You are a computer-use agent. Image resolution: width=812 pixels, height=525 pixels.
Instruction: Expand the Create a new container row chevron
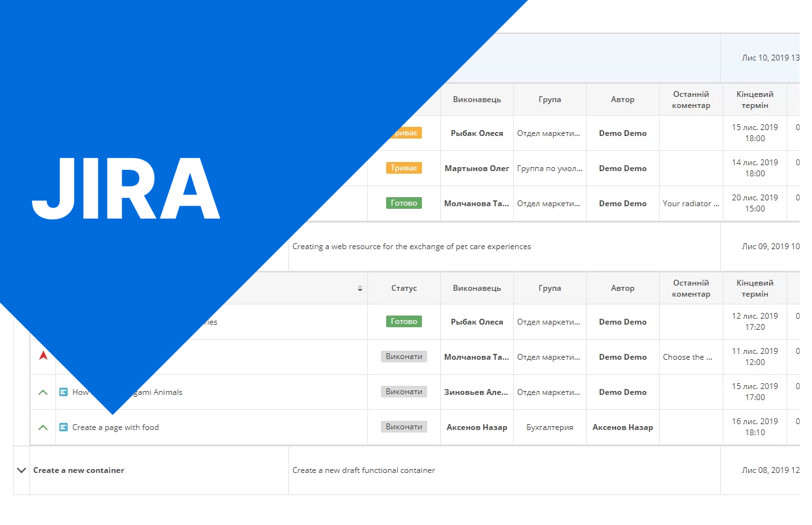tap(21, 470)
